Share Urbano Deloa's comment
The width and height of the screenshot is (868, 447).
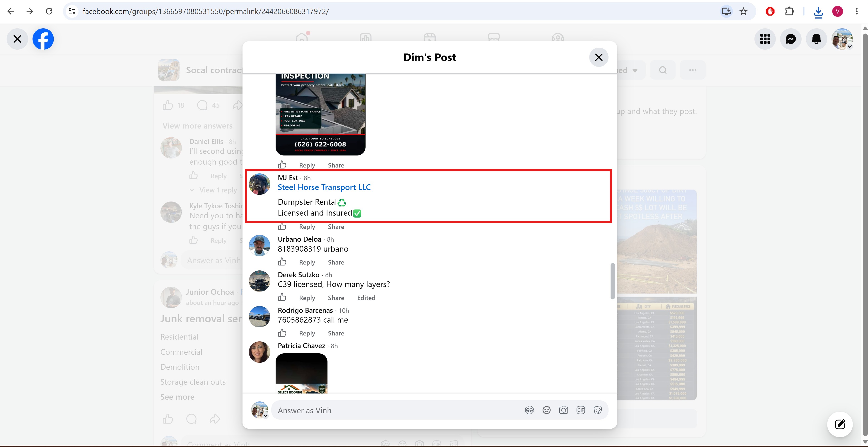(336, 262)
